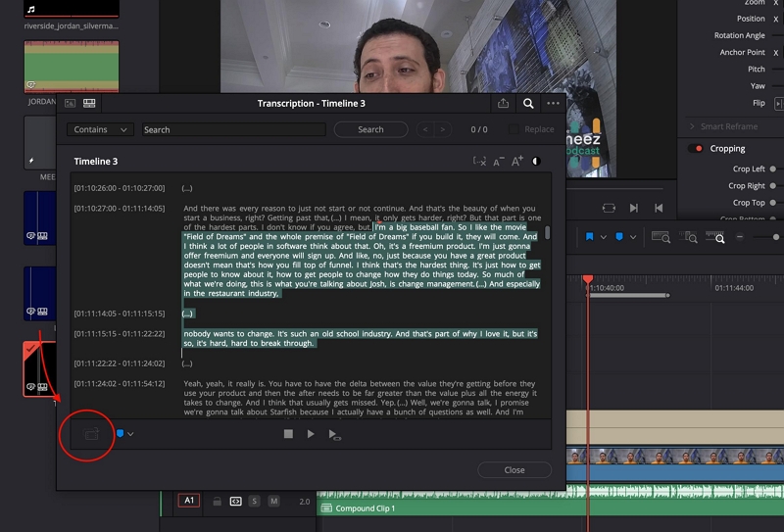The image size is (784, 532).
Task: Click the play-around-selection icon
Action: [334, 434]
